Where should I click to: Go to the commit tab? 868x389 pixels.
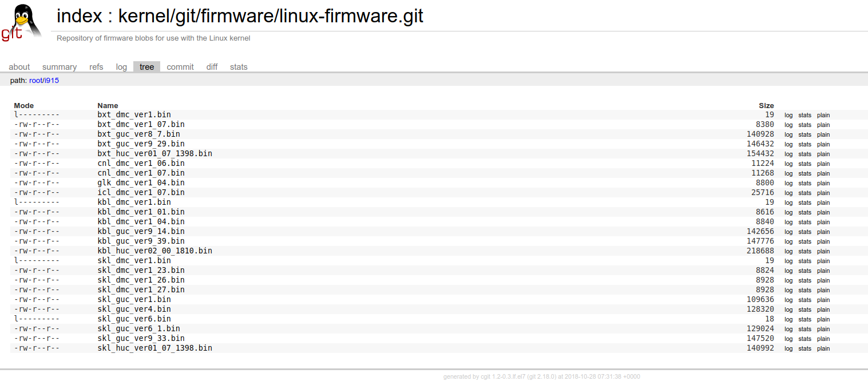pos(180,67)
